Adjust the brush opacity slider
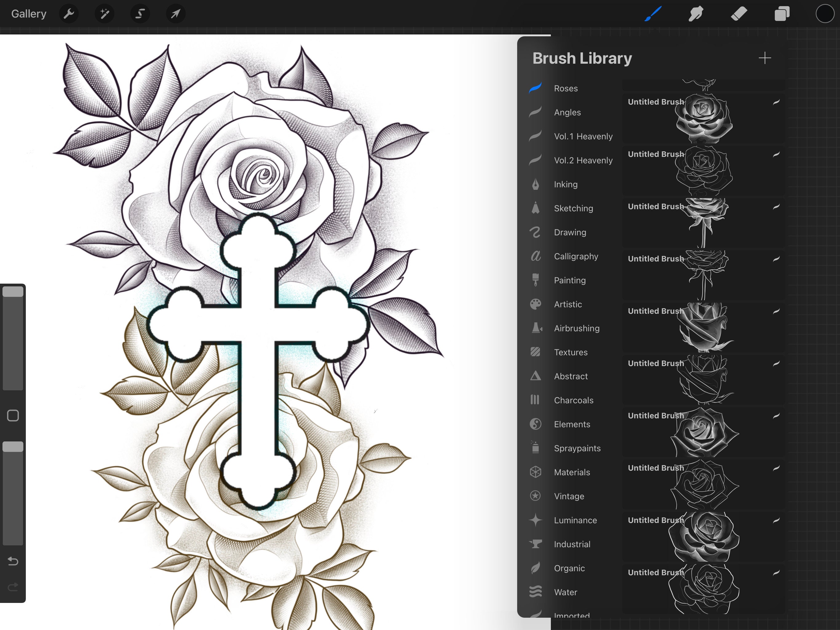Image resolution: width=840 pixels, height=630 pixels. click(x=13, y=493)
